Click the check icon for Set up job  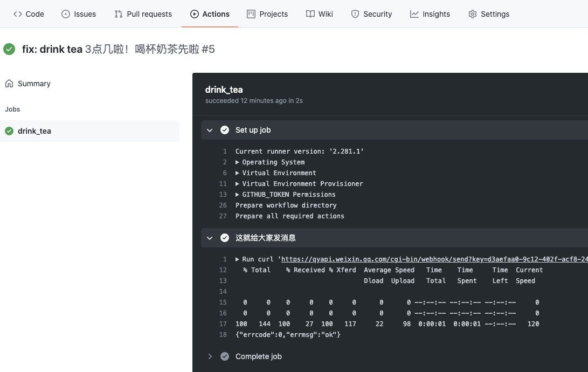[225, 130]
